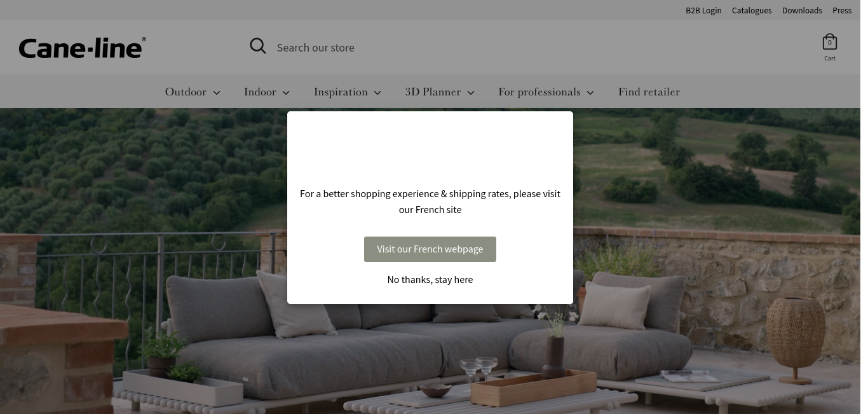This screenshot has width=868, height=414.
Task: Expand the Indoor menu chevron
Action: click(286, 93)
